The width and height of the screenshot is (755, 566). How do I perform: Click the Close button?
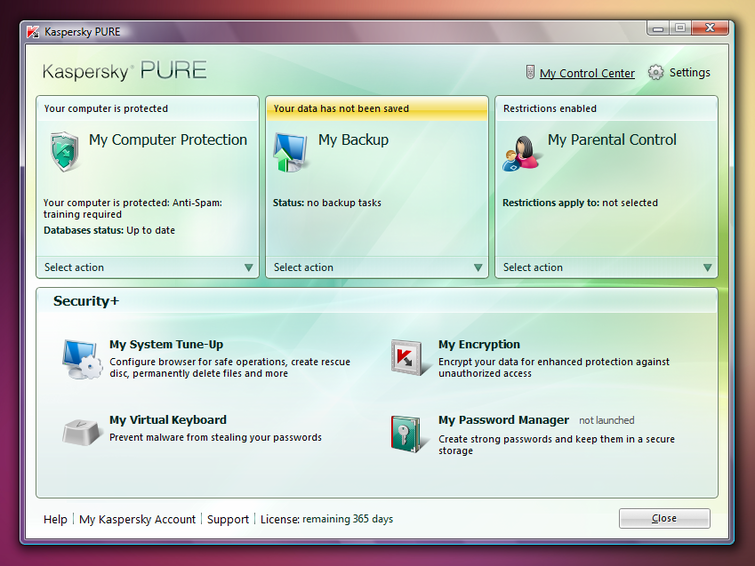point(664,518)
